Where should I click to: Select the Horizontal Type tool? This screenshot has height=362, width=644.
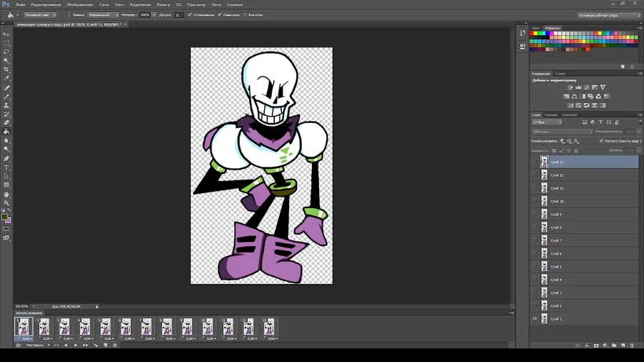(x=6, y=167)
